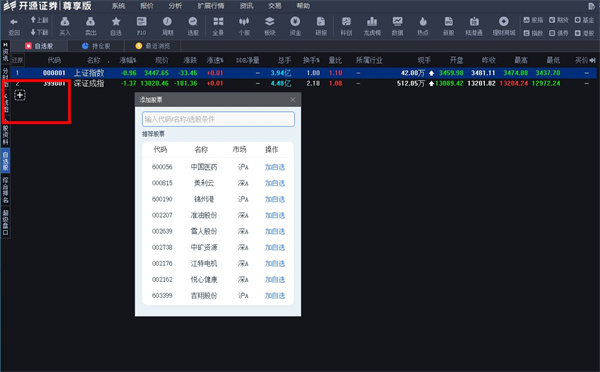Sort by the 换手% column header
Viewport: 600px width, 372px height.
pyautogui.click(x=311, y=60)
